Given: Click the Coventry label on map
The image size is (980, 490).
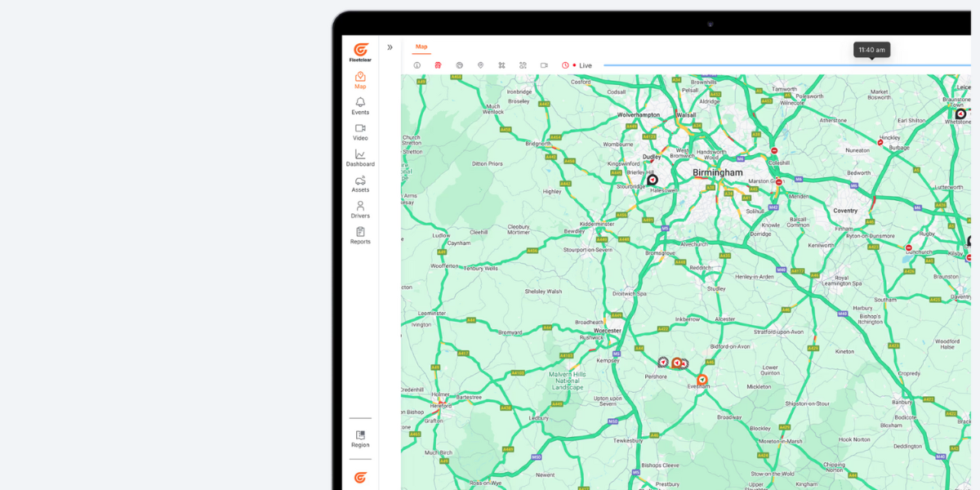Looking at the screenshot, I should [x=845, y=211].
